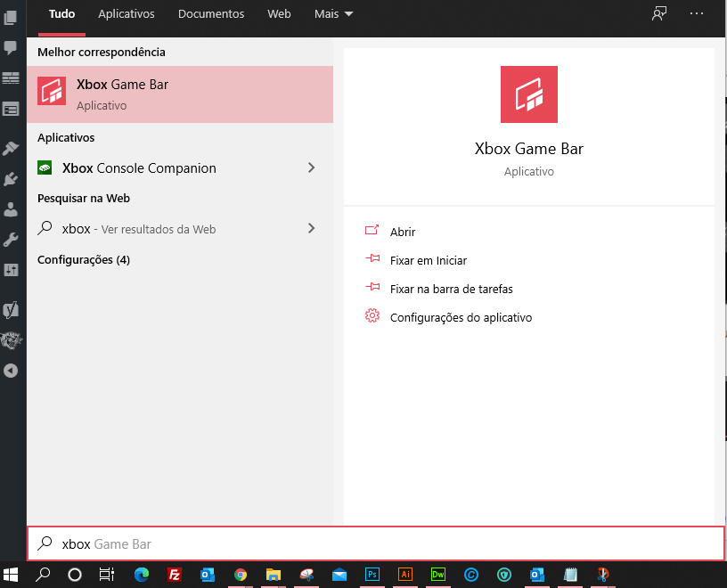Select Fixar em Iniciar
This screenshot has width=727, height=588.
[415, 260]
